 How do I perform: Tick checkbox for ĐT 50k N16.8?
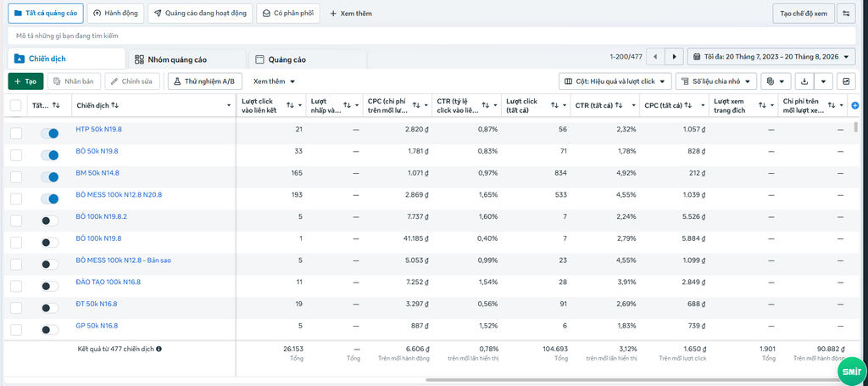click(x=16, y=308)
